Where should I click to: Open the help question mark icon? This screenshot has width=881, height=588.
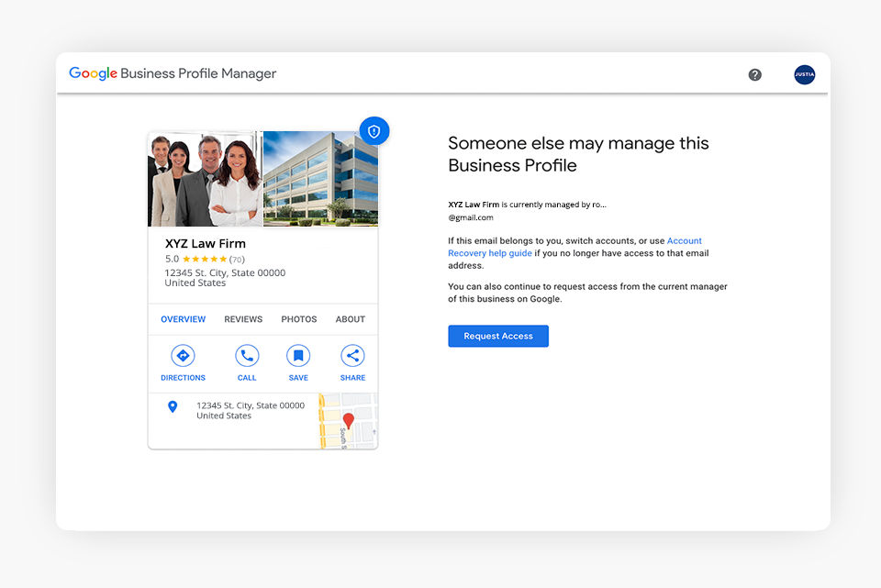[x=754, y=75]
